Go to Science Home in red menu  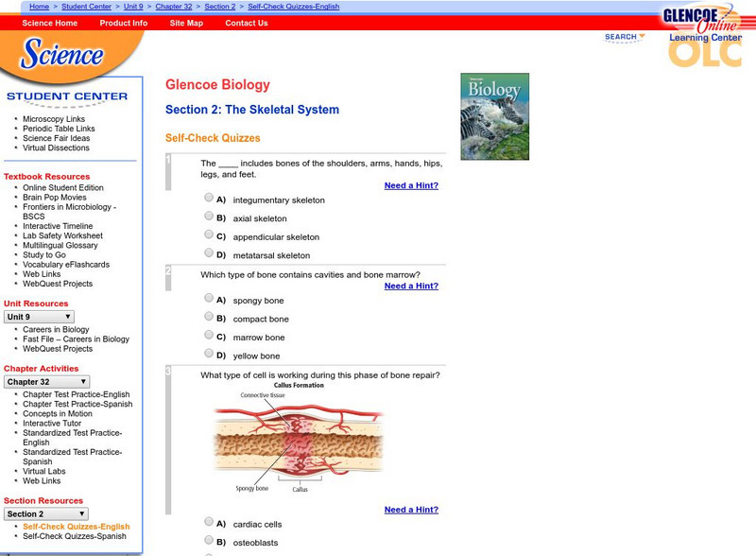[x=50, y=23]
